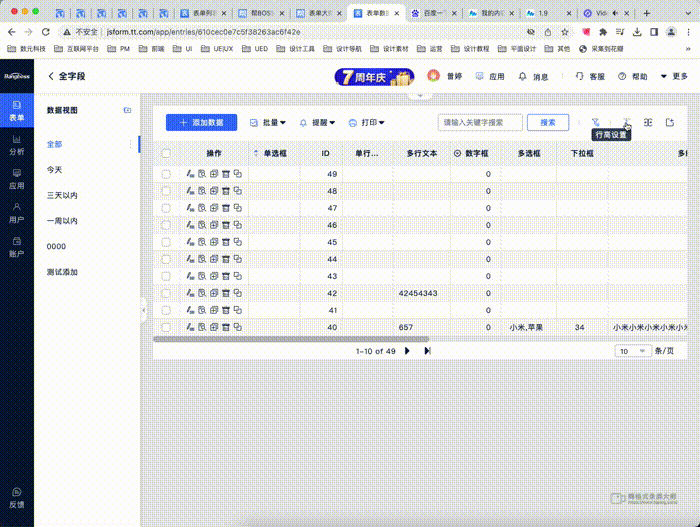
Task: Click the 添加数据 button
Action: pyautogui.click(x=201, y=122)
